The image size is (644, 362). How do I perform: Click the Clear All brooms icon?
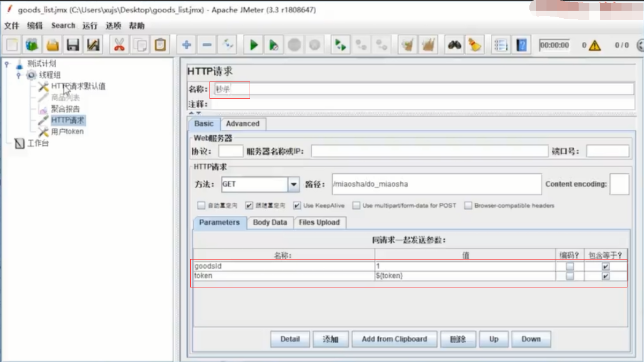coord(428,45)
